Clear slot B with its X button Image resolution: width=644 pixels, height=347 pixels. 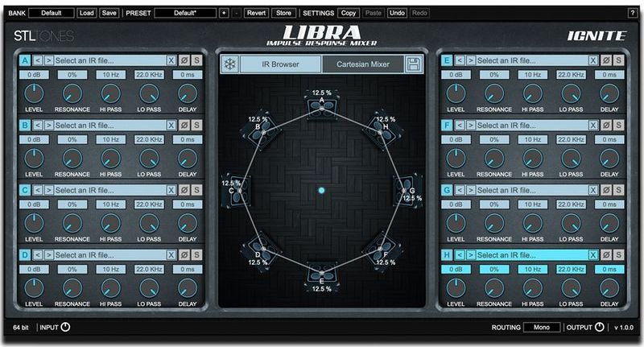tap(171, 126)
